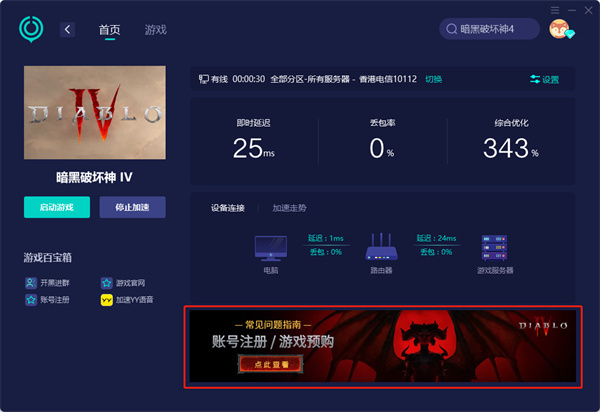Click the 游戏官网 star icon
This screenshot has width=600, height=412.
tap(106, 283)
